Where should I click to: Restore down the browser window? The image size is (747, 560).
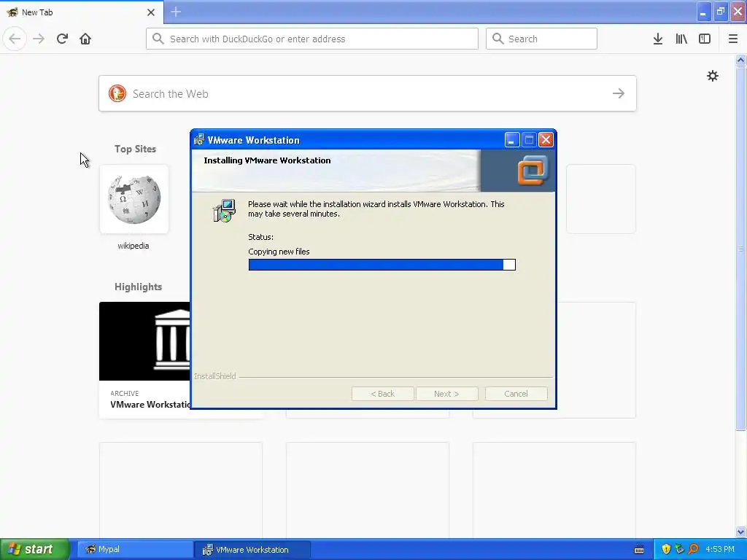pos(721,12)
